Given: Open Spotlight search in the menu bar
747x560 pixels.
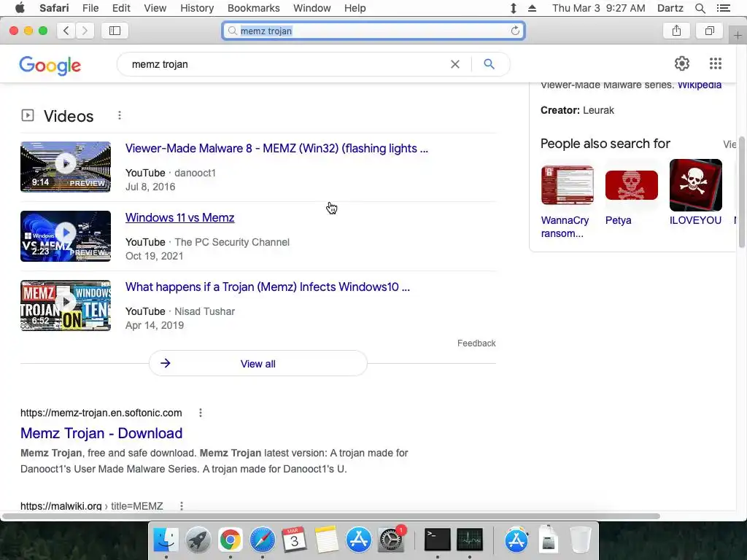Looking at the screenshot, I should (x=700, y=8).
